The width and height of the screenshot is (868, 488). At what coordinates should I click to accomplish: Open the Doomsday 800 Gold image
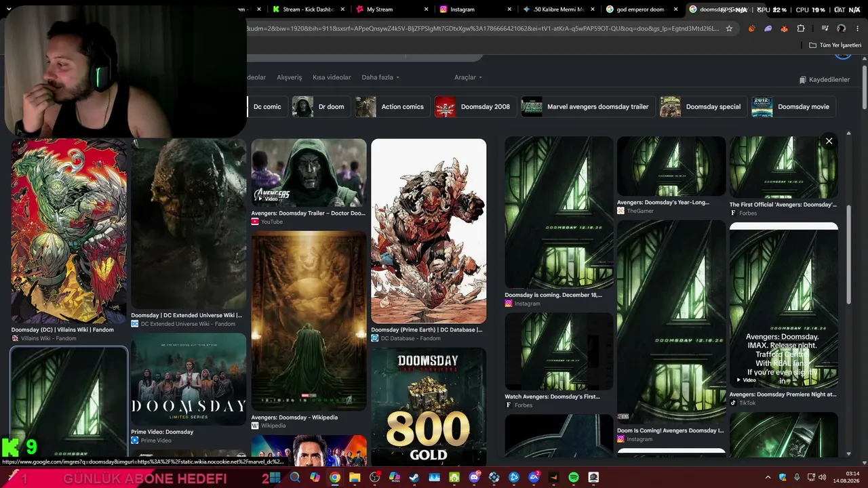click(429, 407)
